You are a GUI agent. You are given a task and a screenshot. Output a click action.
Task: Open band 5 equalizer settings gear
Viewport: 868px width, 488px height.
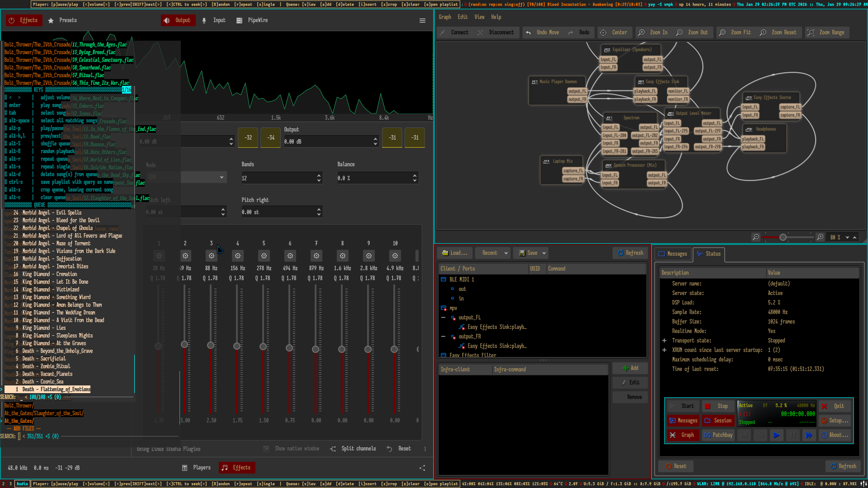(x=264, y=256)
